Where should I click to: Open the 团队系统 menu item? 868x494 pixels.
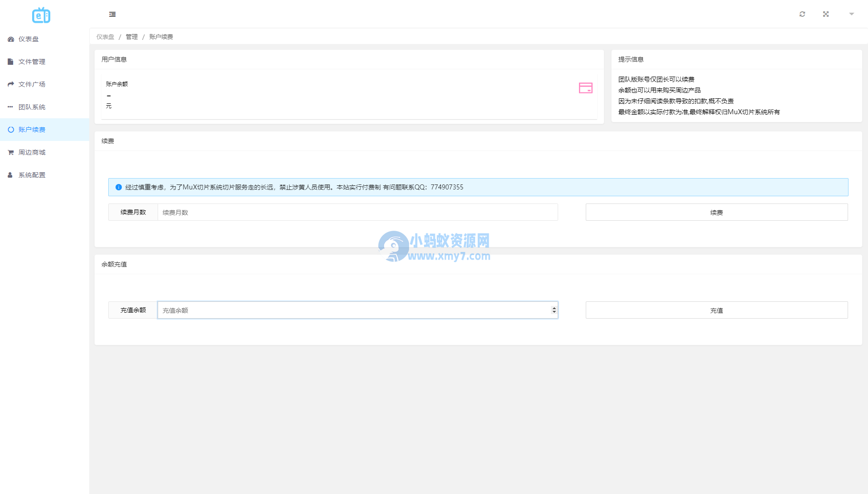pyautogui.click(x=45, y=107)
